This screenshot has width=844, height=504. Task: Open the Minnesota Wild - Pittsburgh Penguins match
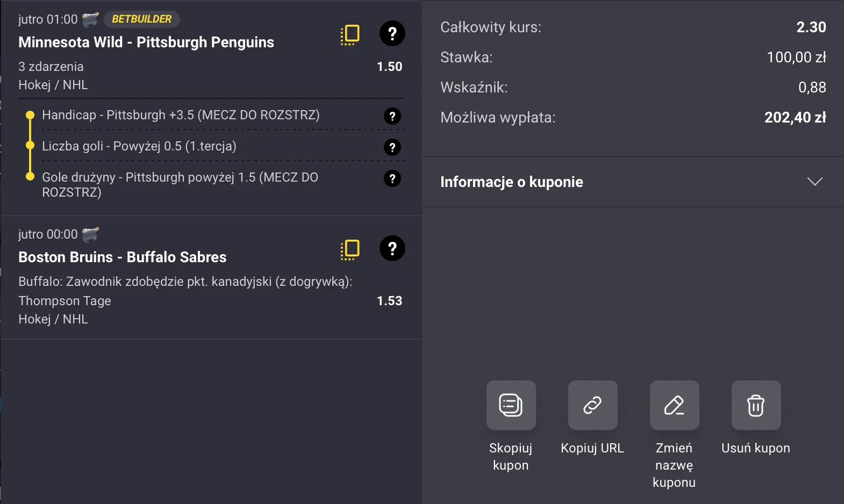pos(146,42)
